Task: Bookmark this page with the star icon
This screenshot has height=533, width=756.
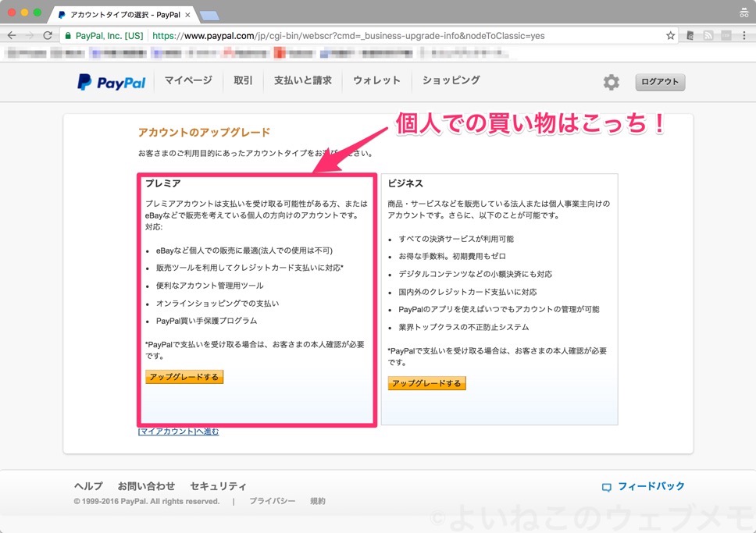Action: (669, 35)
